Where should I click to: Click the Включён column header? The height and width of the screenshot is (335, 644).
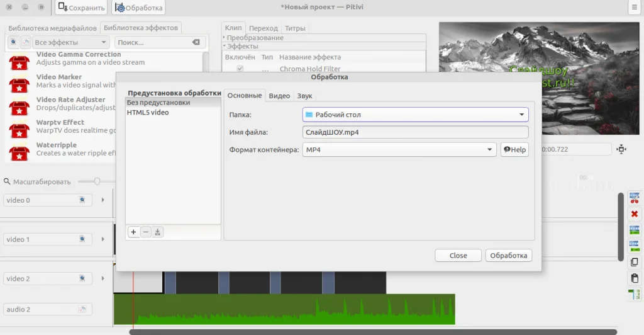tap(240, 57)
